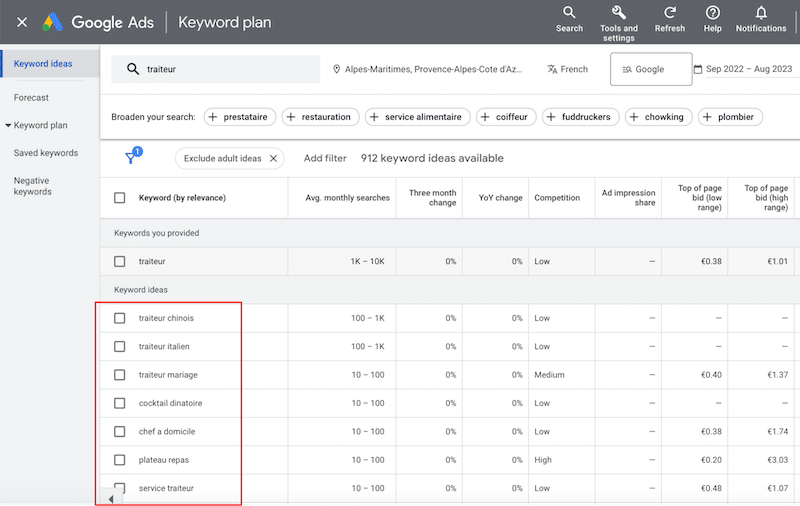Click the Search magnifier icon in header
The width and height of the screenshot is (800, 506).
569,13
